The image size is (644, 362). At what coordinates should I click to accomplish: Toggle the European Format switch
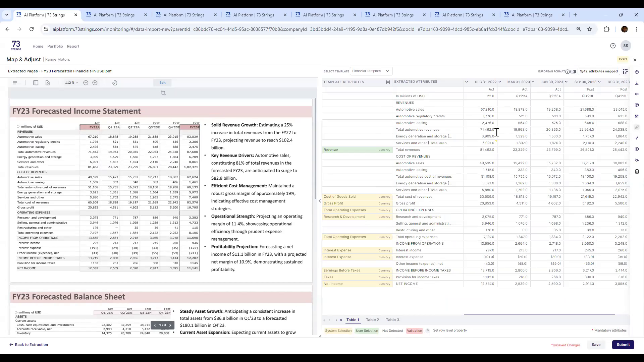pyautogui.click(x=573, y=72)
